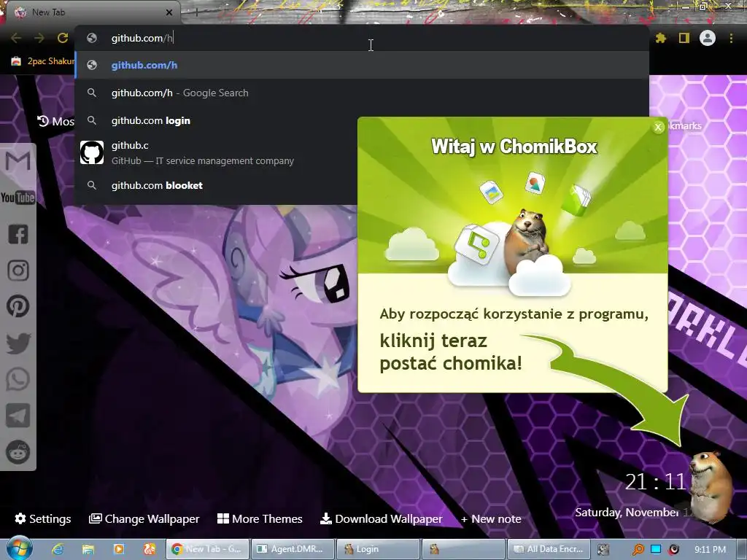This screenshot has height=560, width=747.
Task: Select the github.com/h URL suggestion
Action: (x=362, y=65)
